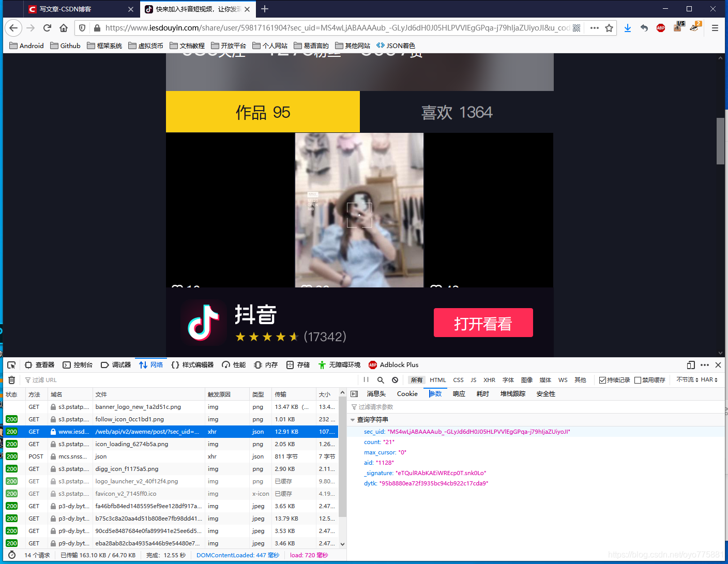Clear network requests with trash icon
Image resolution: width=728 pixels, height=564 pixels.
tap(11, 380)
